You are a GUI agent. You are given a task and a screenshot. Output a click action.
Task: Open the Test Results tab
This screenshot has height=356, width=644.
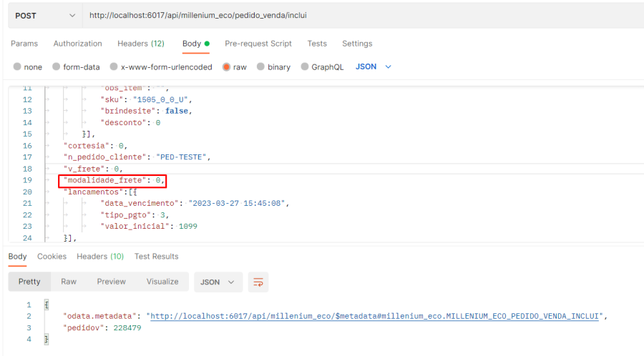click(x=156, y=256)
